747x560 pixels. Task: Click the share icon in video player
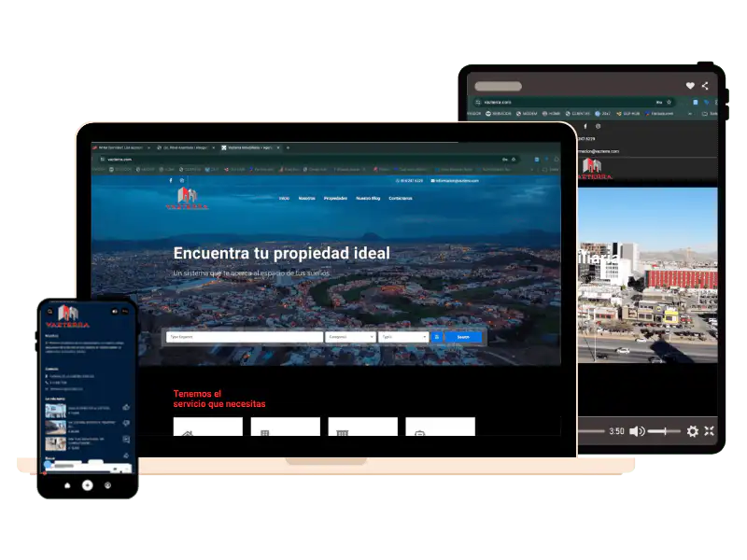705,86
